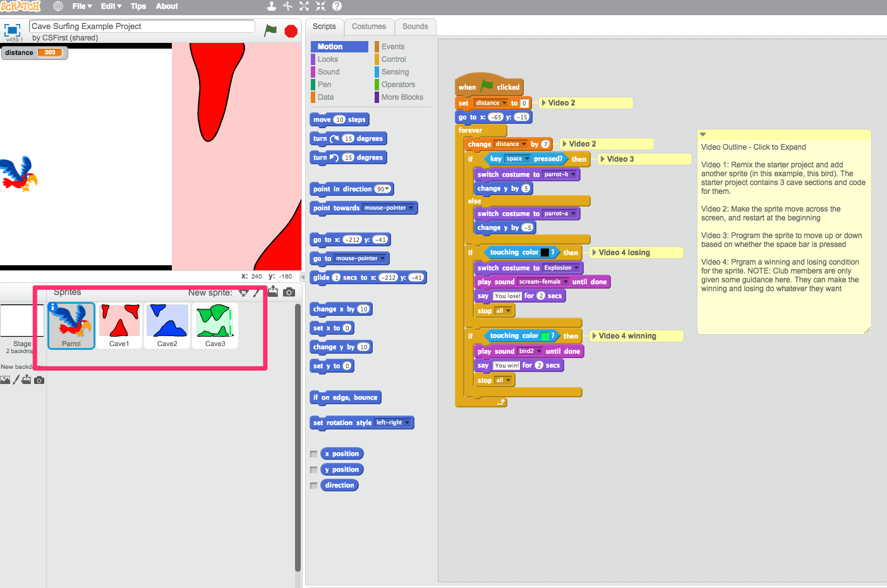Viewport: 887px width, 588px height.
Task: Open the language globe menu
Action: (x=58, y=6)
